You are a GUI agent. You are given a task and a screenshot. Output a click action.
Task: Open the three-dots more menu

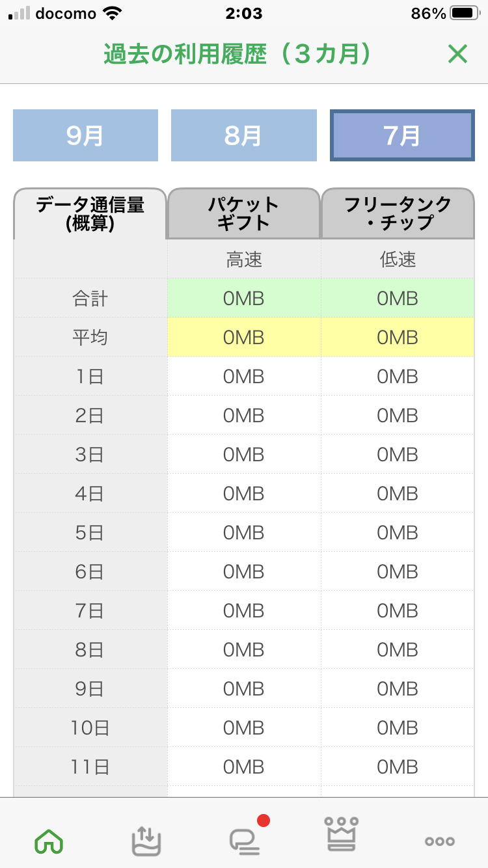pyautogui.click(x=439, y=841)
